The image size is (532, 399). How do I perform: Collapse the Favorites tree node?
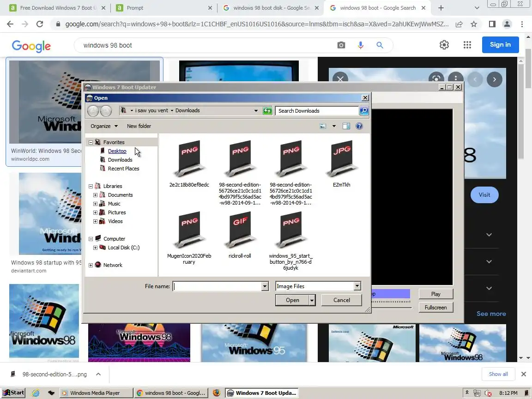(91, 143)
